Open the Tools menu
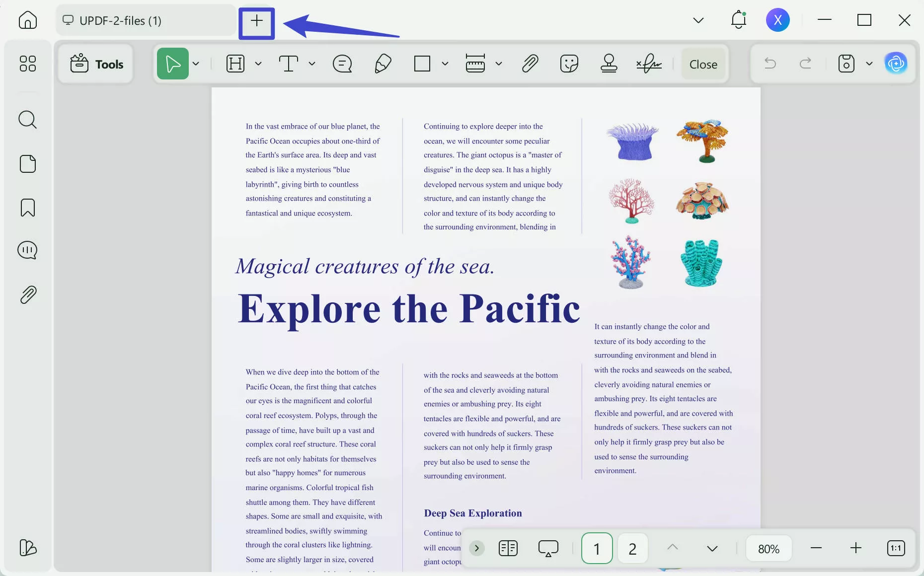 coord(96,64)
